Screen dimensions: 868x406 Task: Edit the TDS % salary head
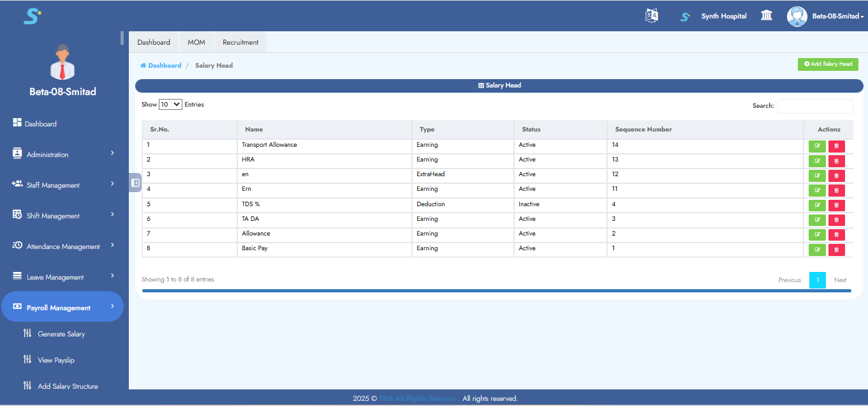pos(817,205)
